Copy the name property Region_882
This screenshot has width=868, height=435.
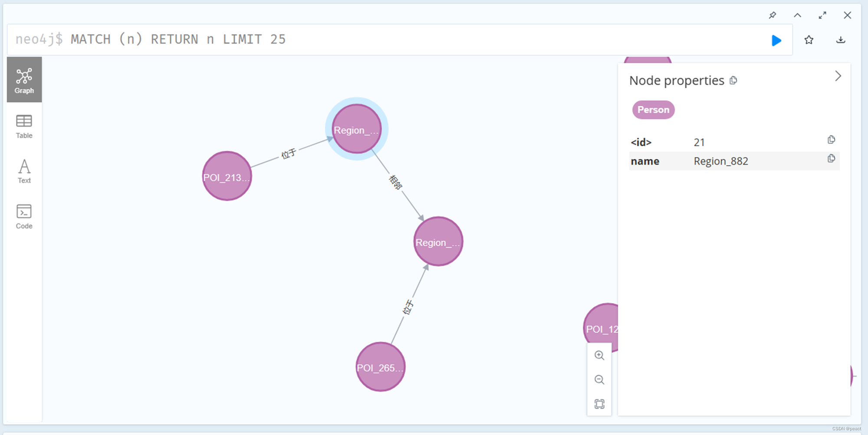point(831,158)
